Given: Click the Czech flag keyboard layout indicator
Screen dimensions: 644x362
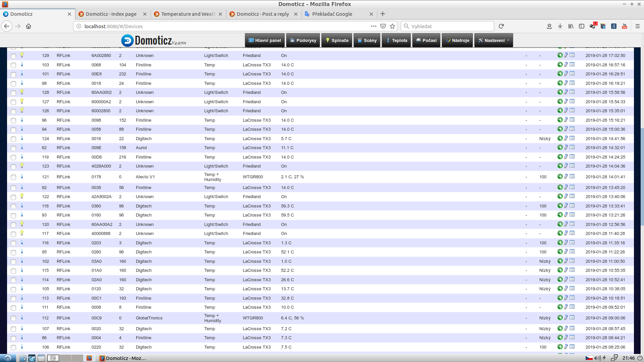Looking at the screenshot, I should click(x=589, y=358).
